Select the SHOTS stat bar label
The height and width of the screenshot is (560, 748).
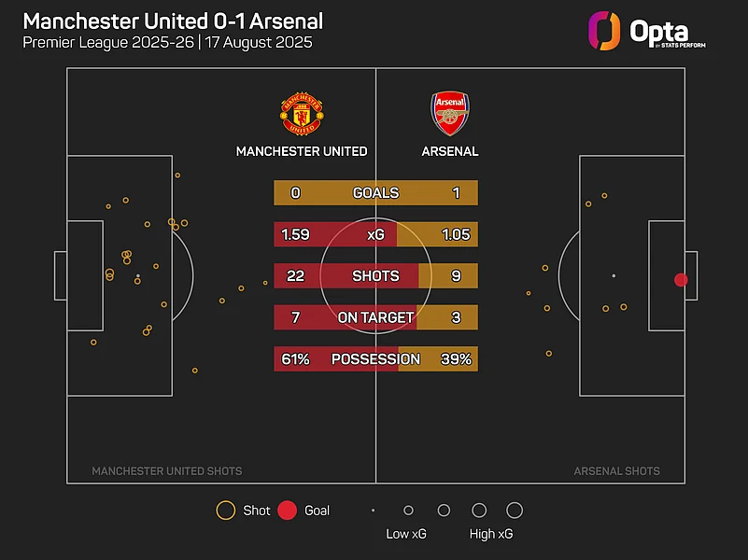(x=376, y=276)
